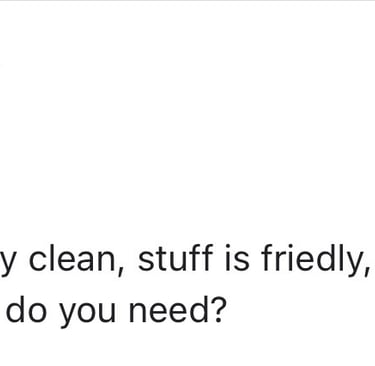Click the word "do" on the second line
375x366 pixels.
tap(26, 310)
